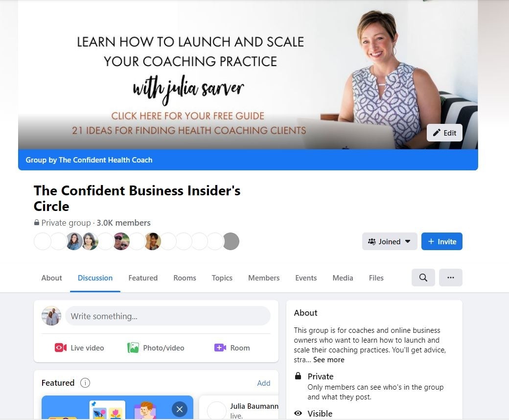Image resolution: width=509 pixels, height=420 pixels.
Task: Dismiss the featured card with X button
Action: pyautogui.click(x=180, y=409)
